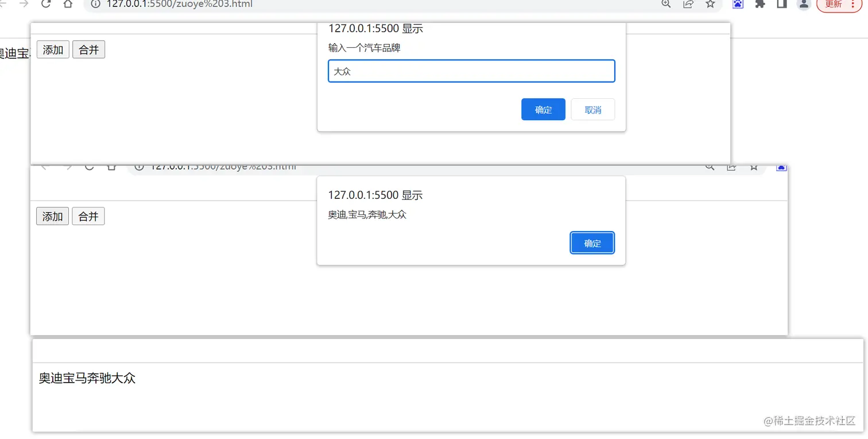The width and height of the screenshot is (868, 439).
Task: Open the user profile avatar icon
Action: pyautogui.click(x=804, y=4)
